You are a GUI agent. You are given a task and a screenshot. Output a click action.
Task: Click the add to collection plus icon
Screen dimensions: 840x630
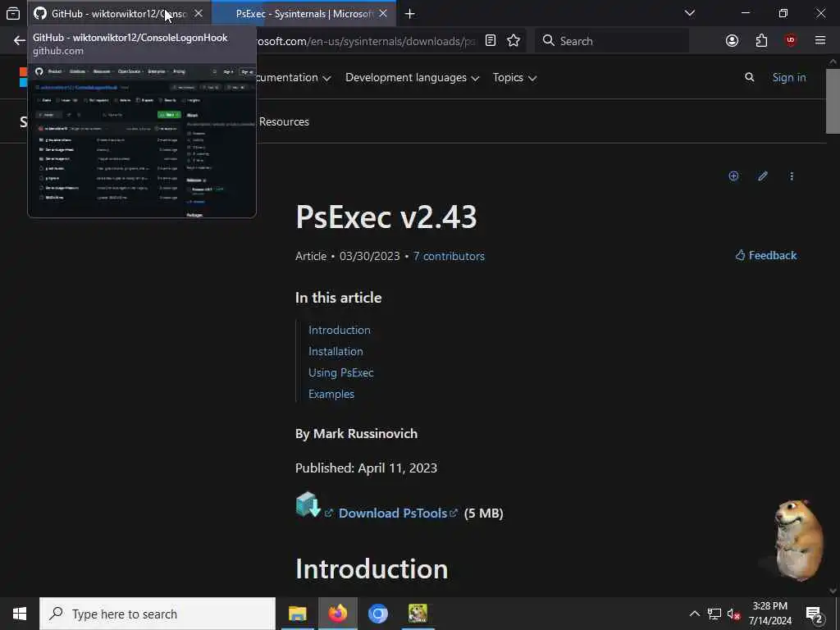tap(733, 176)
